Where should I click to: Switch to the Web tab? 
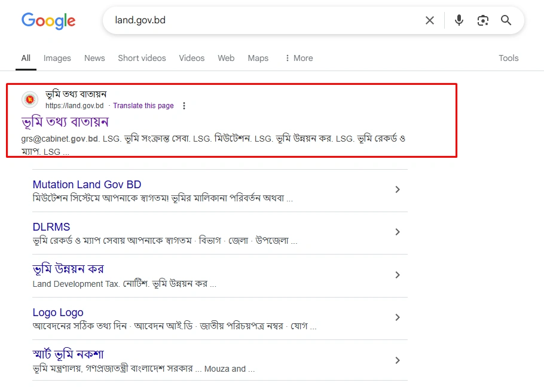click(x=226, y=59)
